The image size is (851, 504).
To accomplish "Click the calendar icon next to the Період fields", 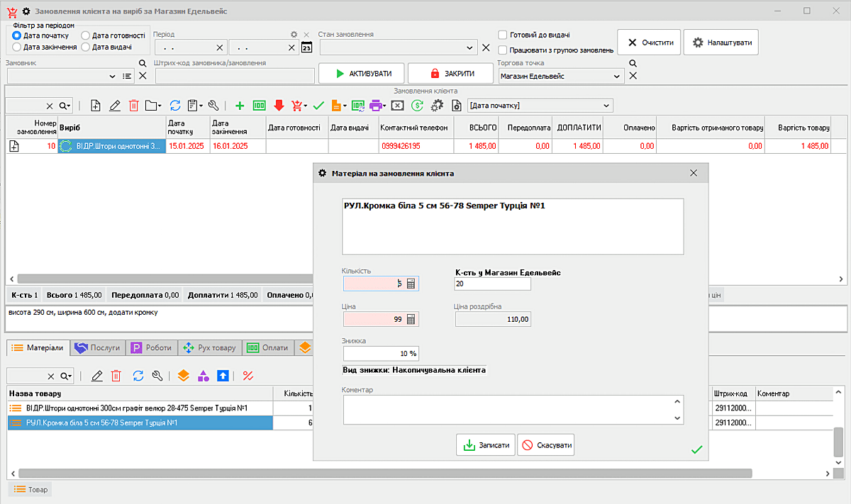I will (306, 47).
